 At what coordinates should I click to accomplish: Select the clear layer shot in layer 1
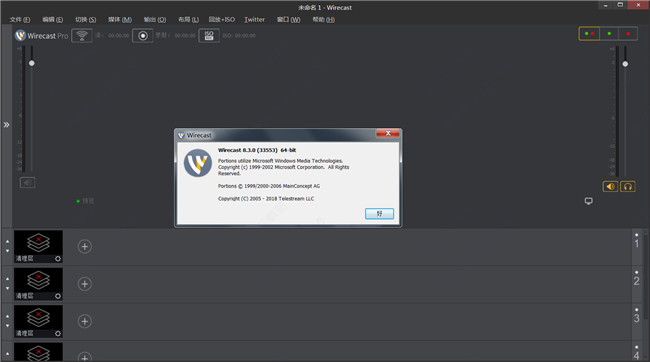pos(38,247)
